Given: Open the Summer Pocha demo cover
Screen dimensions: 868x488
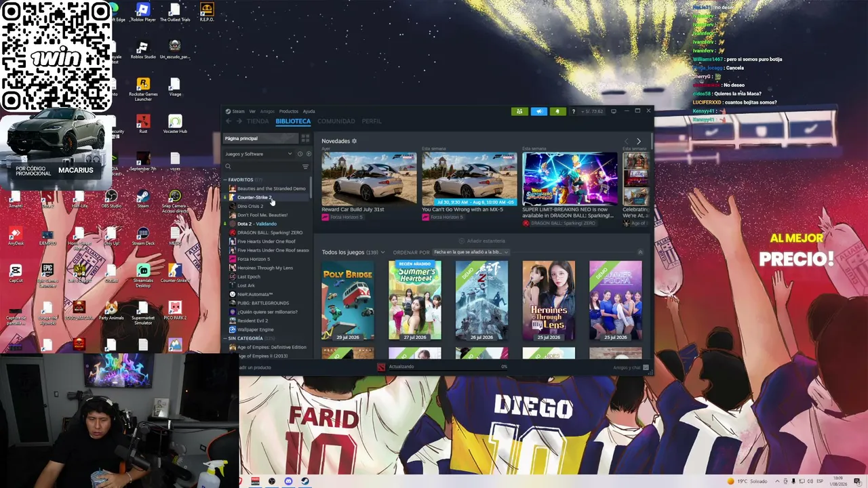Looking at the screenshot, I should [x=615, y=300].
